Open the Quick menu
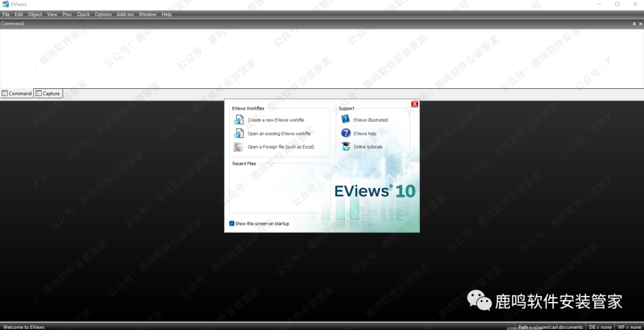This screenshot has height=330, width=644. pyautogui.click(x=83, y=14)
